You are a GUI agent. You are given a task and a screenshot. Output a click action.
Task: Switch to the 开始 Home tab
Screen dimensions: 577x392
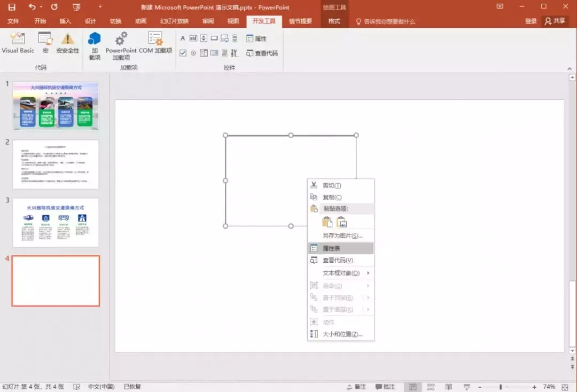pyautogui.click(x=40, y=21)
